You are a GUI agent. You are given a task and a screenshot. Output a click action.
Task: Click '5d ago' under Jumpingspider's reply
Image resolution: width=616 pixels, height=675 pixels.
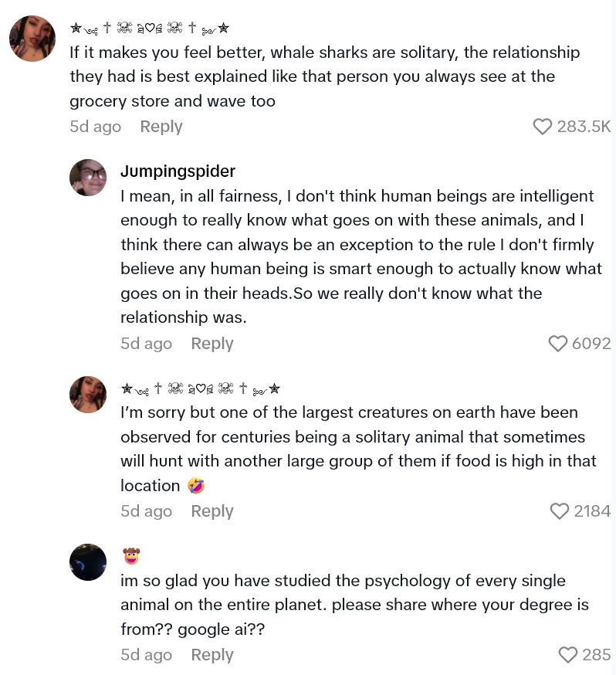pyautogui.click(x=146, y=344)
